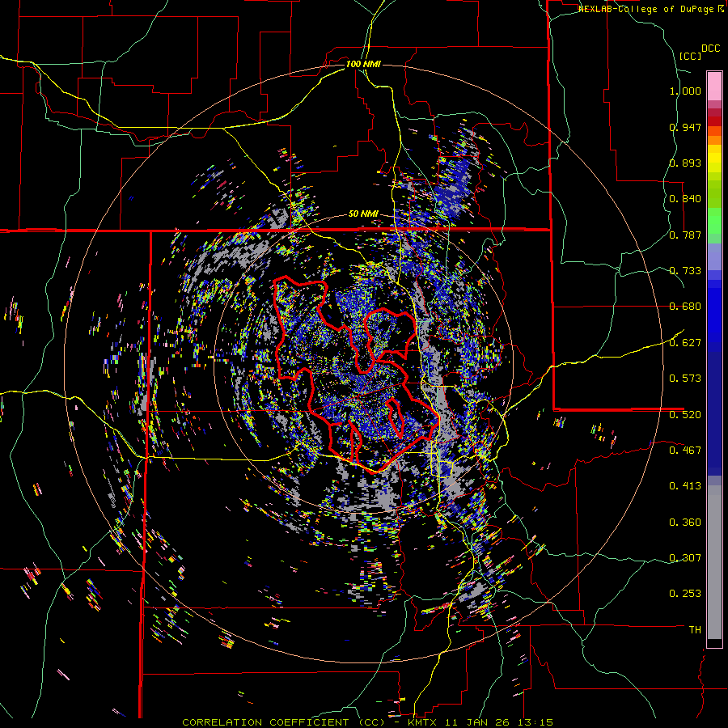Click the NEXLAB-College of DuPage credit text
The image size is (728, 728).
[x=647, y=9]
